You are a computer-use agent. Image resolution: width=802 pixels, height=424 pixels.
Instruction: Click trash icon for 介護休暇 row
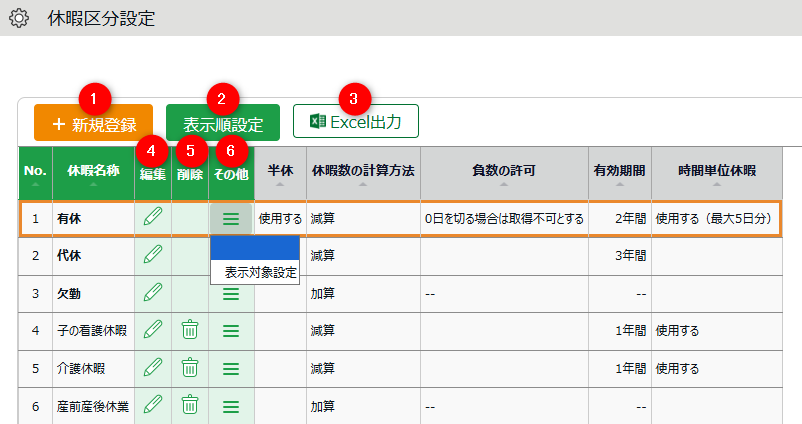(190, 368)
